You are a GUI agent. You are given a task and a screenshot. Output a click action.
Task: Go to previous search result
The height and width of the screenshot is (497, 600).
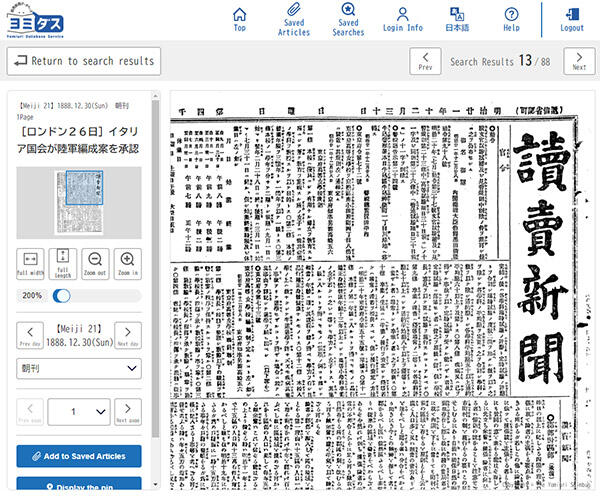tap(425, 61)
